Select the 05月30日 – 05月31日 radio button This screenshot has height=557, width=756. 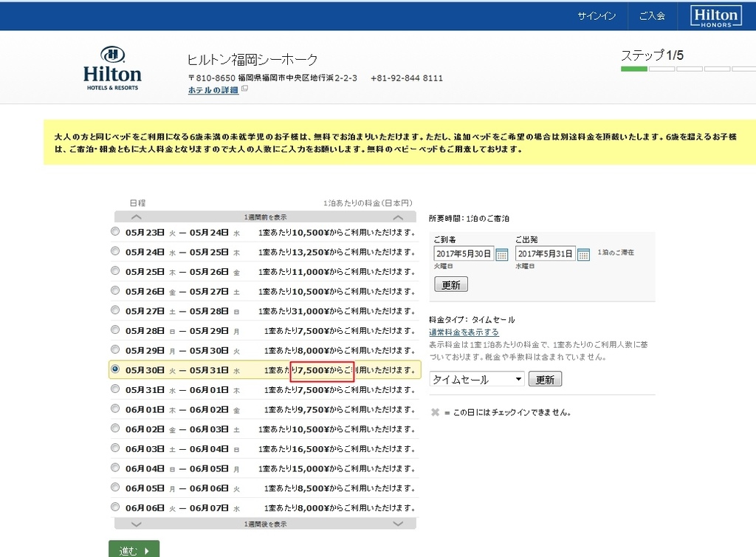coord(115,369)
